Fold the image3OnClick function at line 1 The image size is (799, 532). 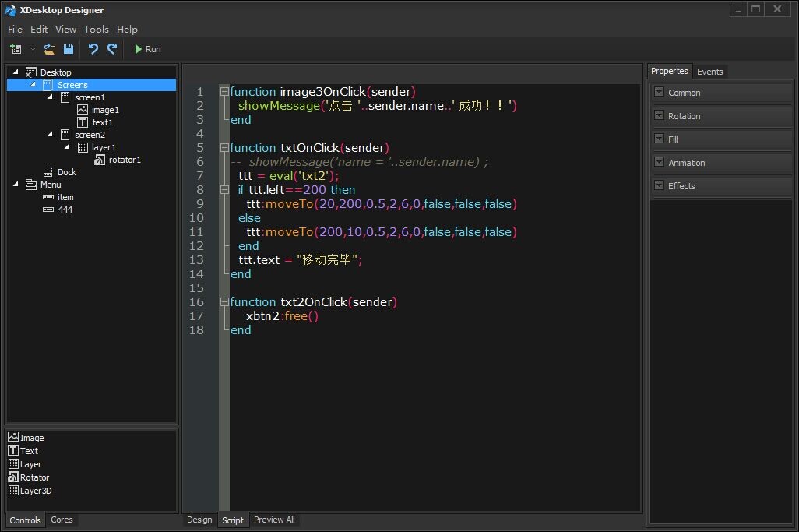[x=224, y=92]
